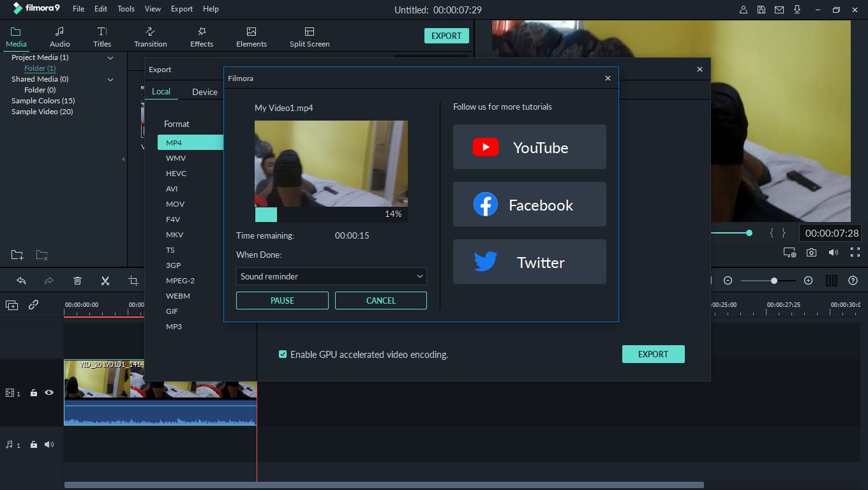Click the crop tool icon

pos(133,281)
